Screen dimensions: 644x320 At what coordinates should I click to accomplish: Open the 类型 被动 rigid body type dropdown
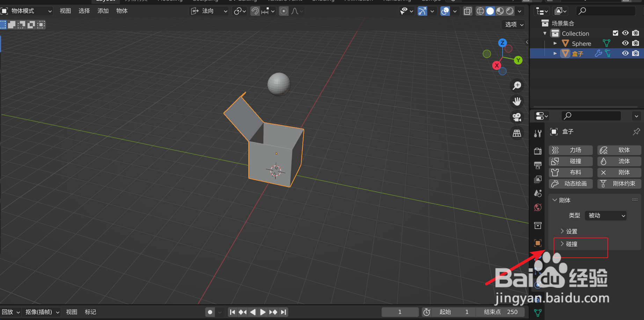tap(606, 215)
